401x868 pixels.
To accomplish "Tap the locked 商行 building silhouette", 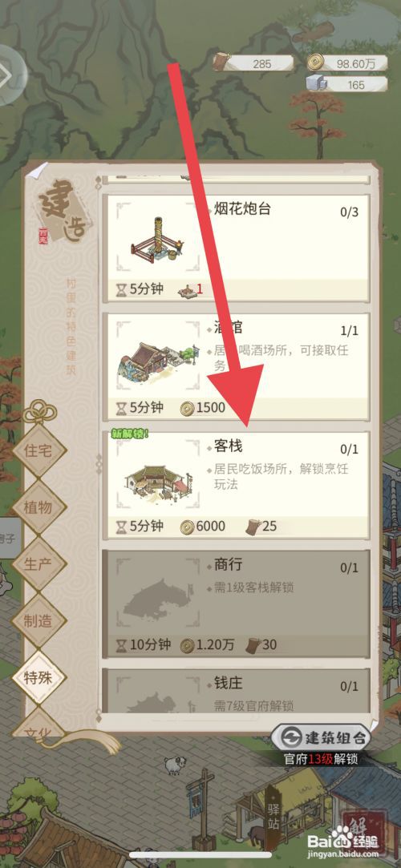I will pyautogui.click(x=159, y=599).
